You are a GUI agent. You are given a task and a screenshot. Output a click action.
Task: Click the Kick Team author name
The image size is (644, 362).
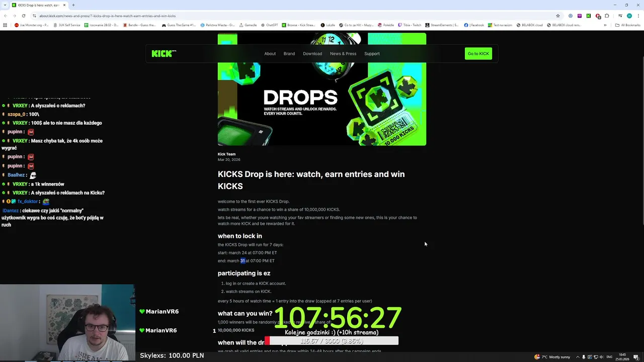point(226,154)
